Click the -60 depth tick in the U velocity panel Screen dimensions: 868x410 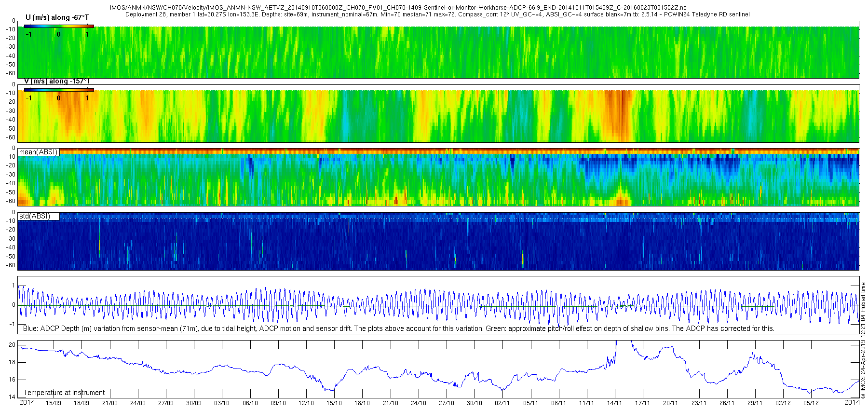pos(11,73)
